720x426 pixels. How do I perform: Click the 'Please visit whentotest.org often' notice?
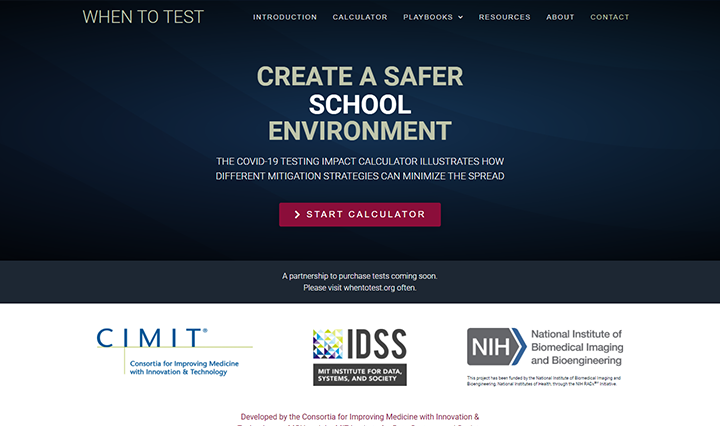pyautogui.click(x=360, y=288)
